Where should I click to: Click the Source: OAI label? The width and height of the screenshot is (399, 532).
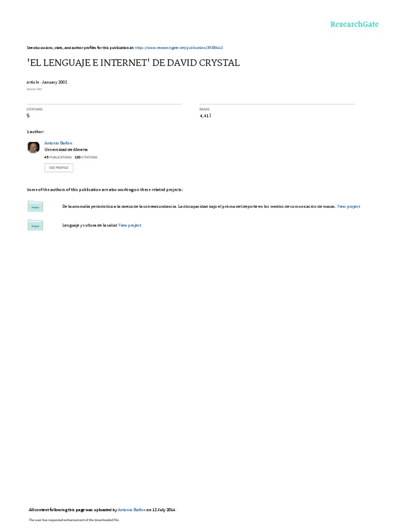(x=34, y=89)
